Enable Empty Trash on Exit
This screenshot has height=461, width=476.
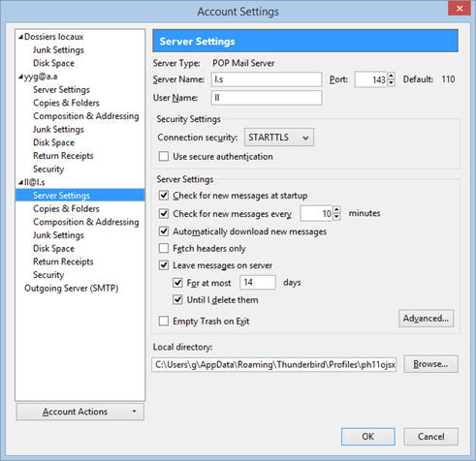(x=164, y=322)
